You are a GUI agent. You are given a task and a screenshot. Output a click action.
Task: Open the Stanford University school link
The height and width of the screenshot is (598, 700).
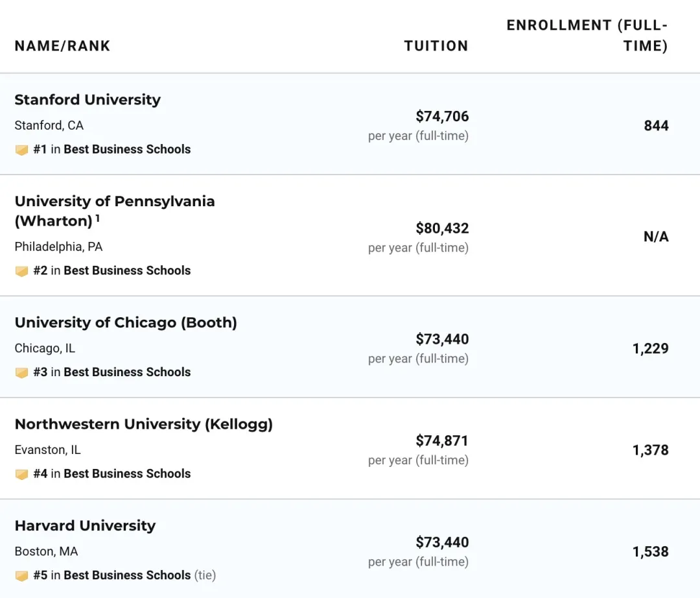(87, 100)
